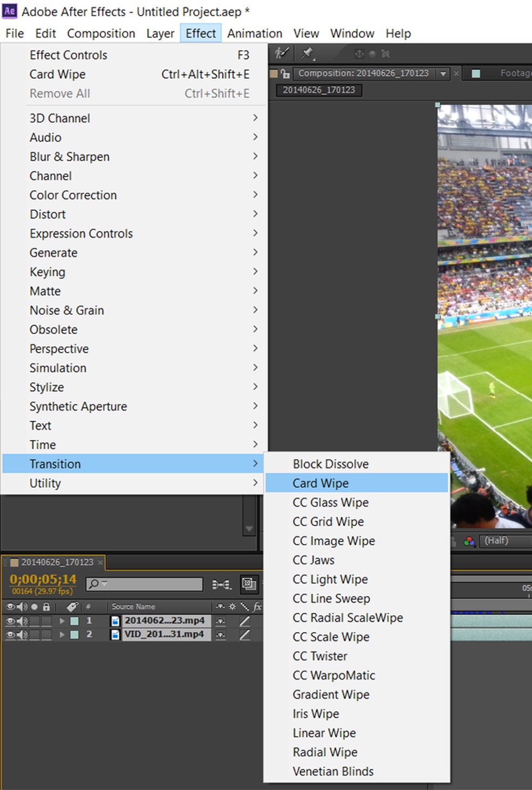Click label color swatch of layer 1
The height and width of the screenshot is (790, 532).
75,621
